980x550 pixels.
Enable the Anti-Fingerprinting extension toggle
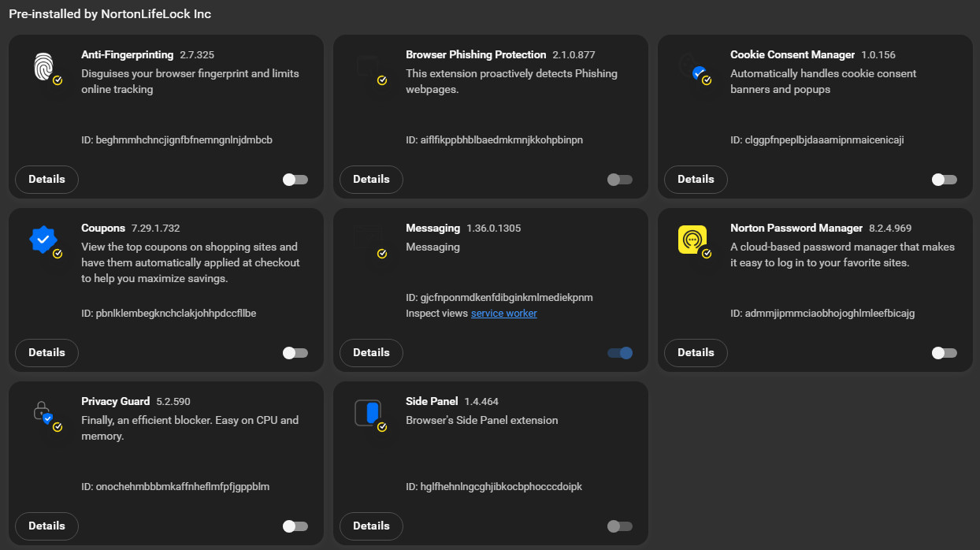(295, 180)
